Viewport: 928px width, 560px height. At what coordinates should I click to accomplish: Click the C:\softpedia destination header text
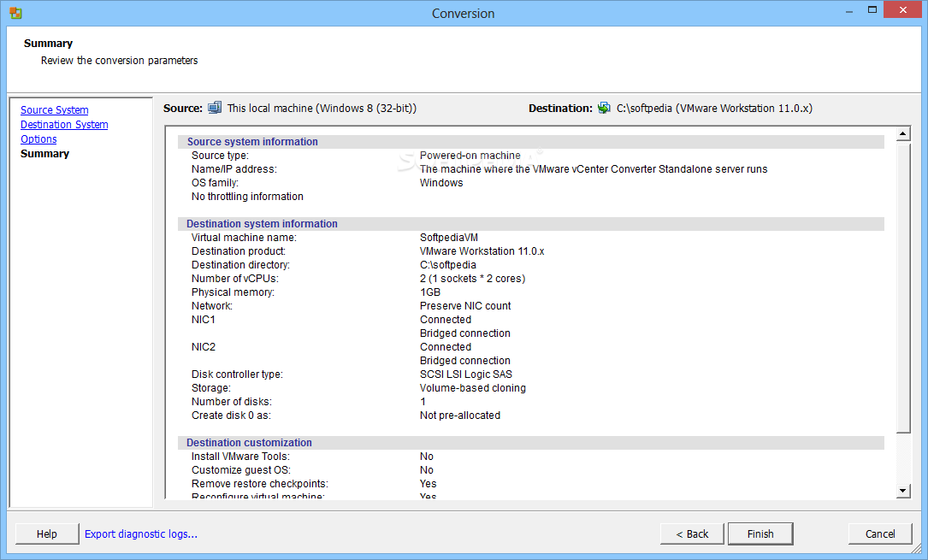click(714, 109)
